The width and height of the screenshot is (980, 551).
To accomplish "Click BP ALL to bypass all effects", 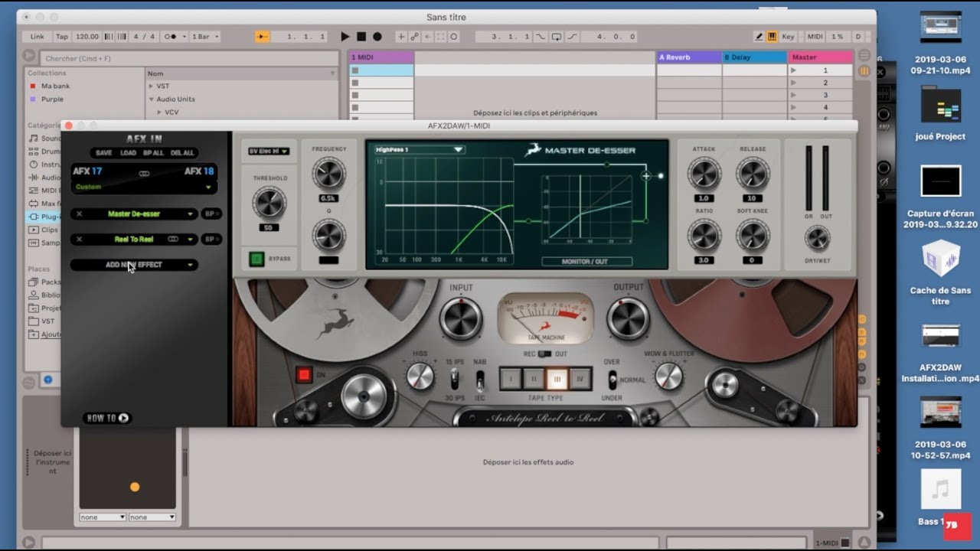I will pos(154,153).
